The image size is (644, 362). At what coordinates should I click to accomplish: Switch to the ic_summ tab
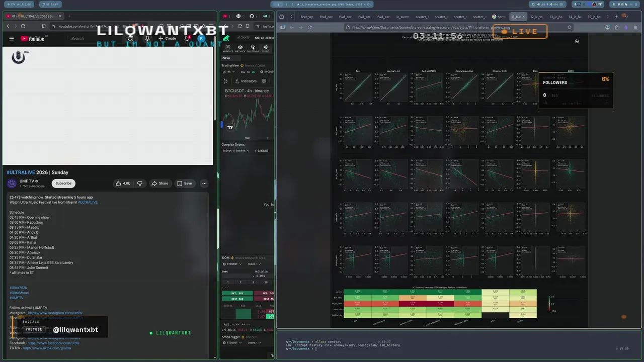403,17
